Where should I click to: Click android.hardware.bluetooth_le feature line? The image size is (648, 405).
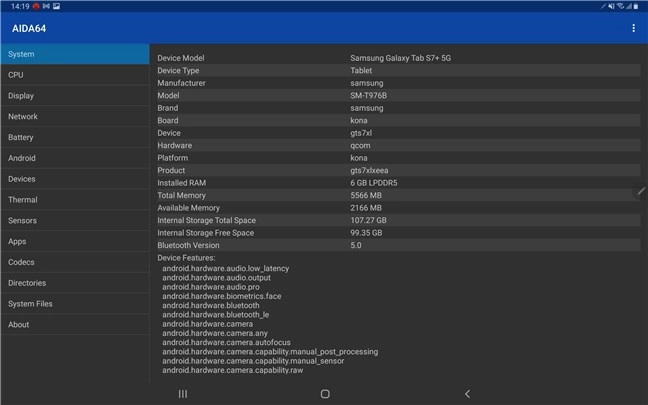(x=215, y=314)
